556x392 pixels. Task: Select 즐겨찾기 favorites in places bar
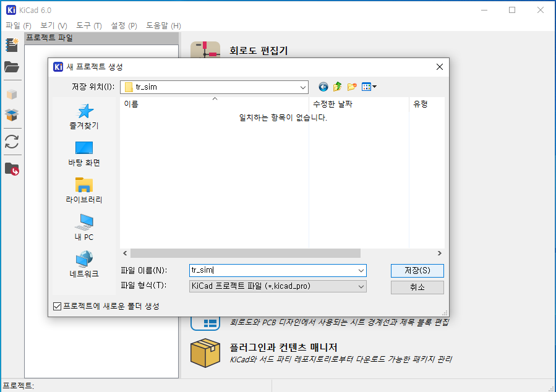pyautogui.click(x=84, y=117)
